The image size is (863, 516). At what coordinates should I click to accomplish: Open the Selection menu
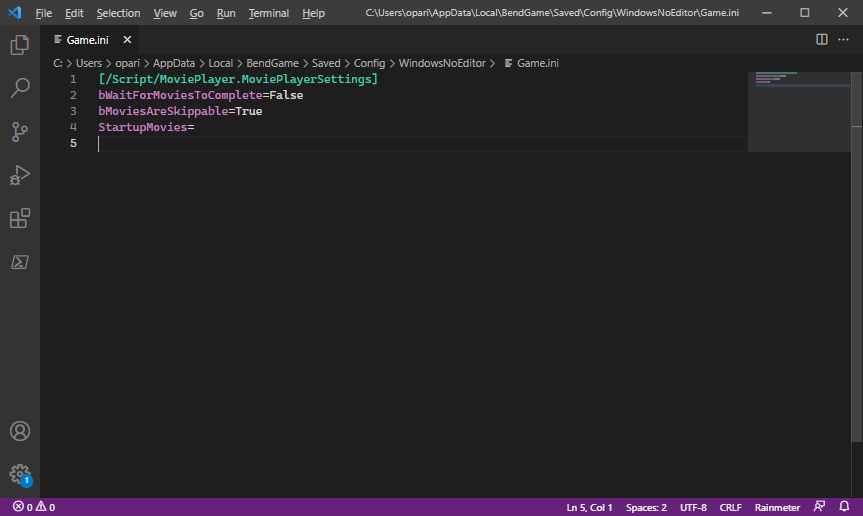(x=118, y=13)
